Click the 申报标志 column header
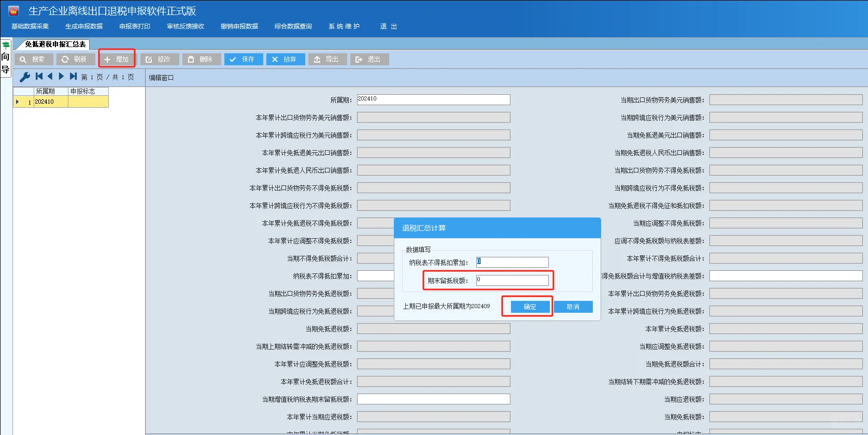Image resolution: width=868 pixels, height=435 pixels. coord(88,91)
